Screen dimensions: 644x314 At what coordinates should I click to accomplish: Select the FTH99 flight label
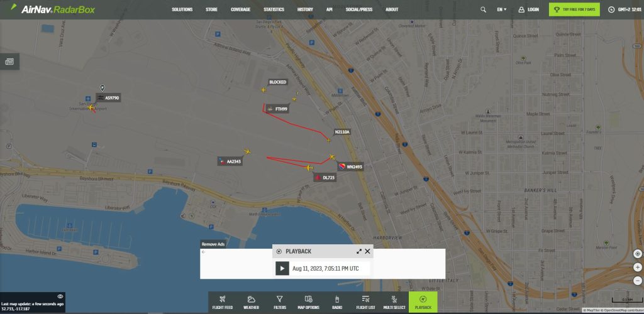277,109
